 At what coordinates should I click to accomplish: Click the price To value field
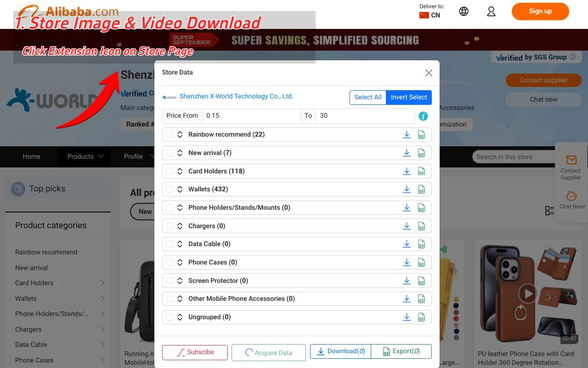(x=365, y=116)
